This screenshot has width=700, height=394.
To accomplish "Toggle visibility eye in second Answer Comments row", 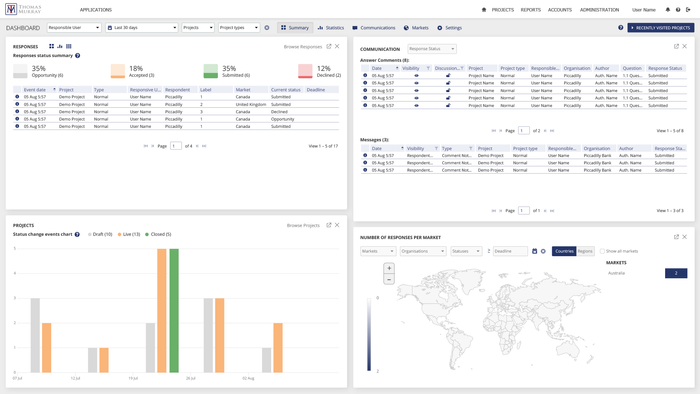I will [x=417, y=83].
